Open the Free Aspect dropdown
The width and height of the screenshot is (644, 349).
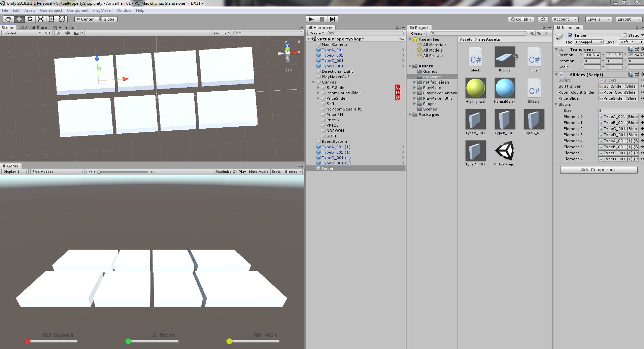(x=57, y=172)
